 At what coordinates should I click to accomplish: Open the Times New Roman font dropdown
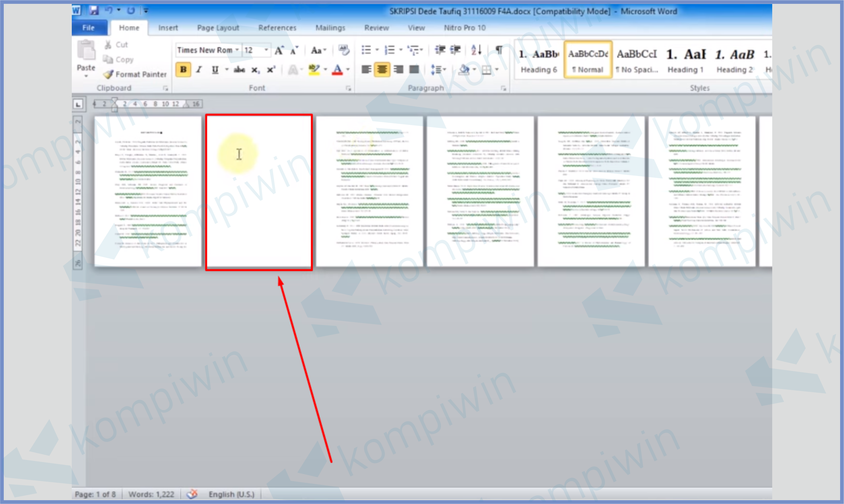tap(237, 50)
